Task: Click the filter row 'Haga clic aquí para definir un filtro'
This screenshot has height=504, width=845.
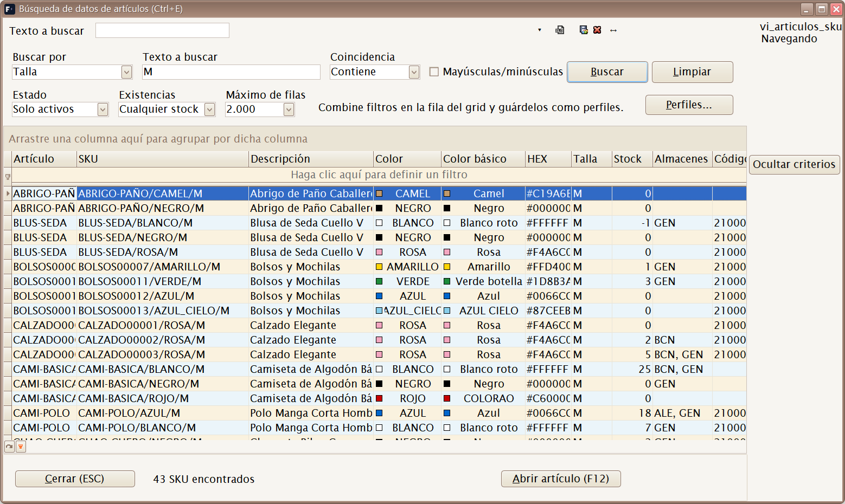Action: (x=379, y=175)
